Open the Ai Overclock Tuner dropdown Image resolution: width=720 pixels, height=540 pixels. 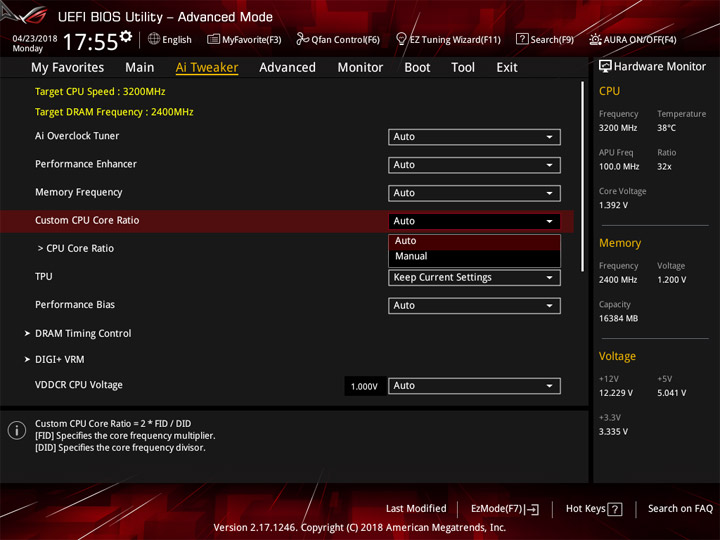pyautogui.click(x=474, y=137)
